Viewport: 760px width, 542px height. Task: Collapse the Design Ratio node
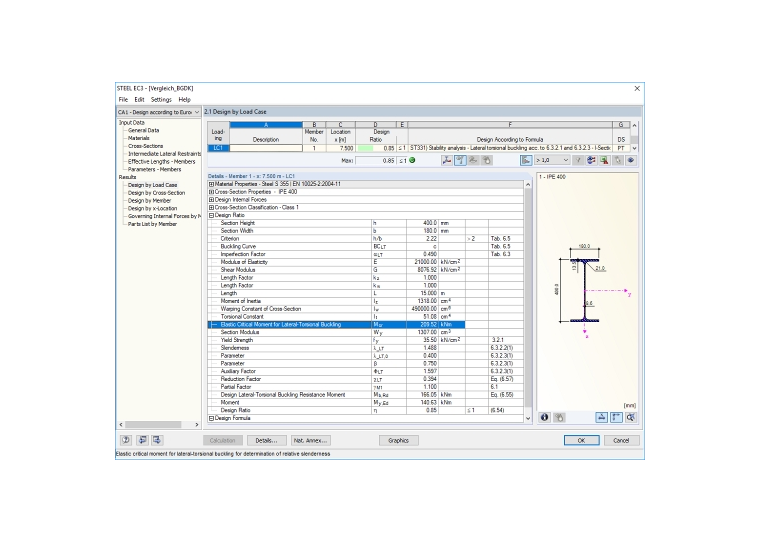(x=211, y=215)
